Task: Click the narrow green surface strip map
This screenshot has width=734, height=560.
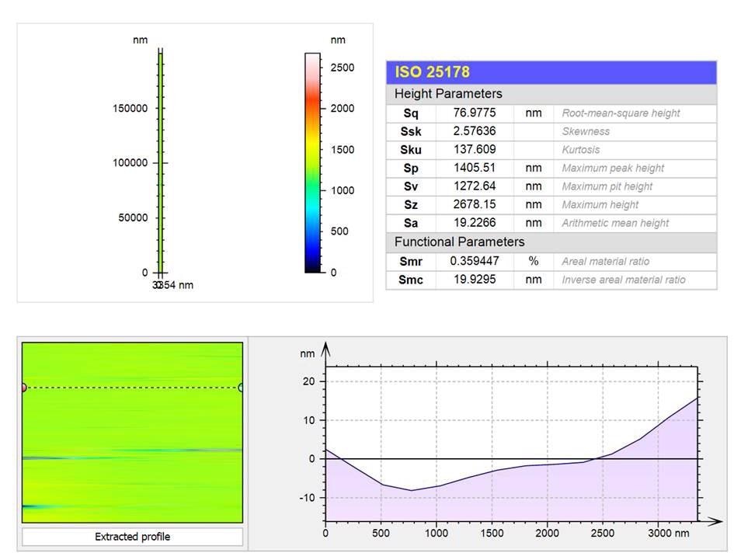Action: pyautogui.click(x=160, y=162)
